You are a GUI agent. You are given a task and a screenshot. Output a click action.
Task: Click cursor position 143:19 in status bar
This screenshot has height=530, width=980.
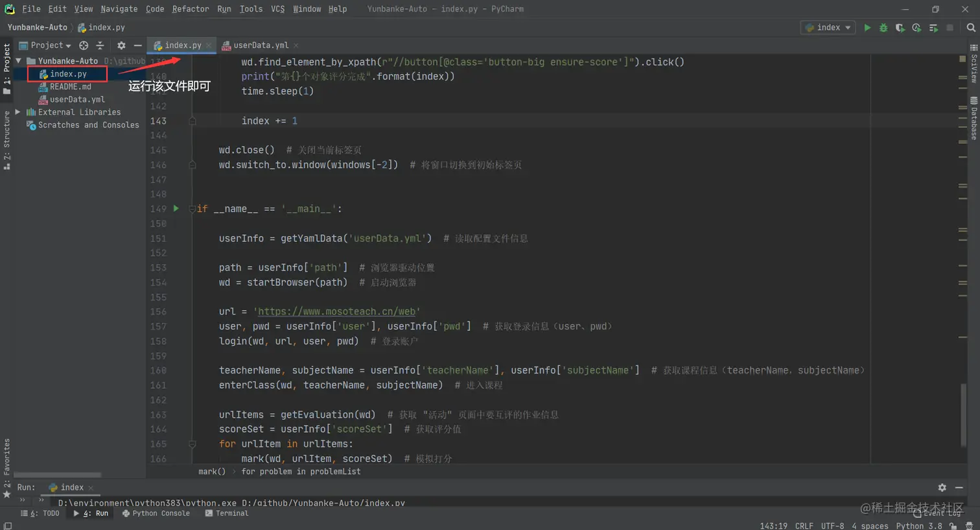click(774, 526)
